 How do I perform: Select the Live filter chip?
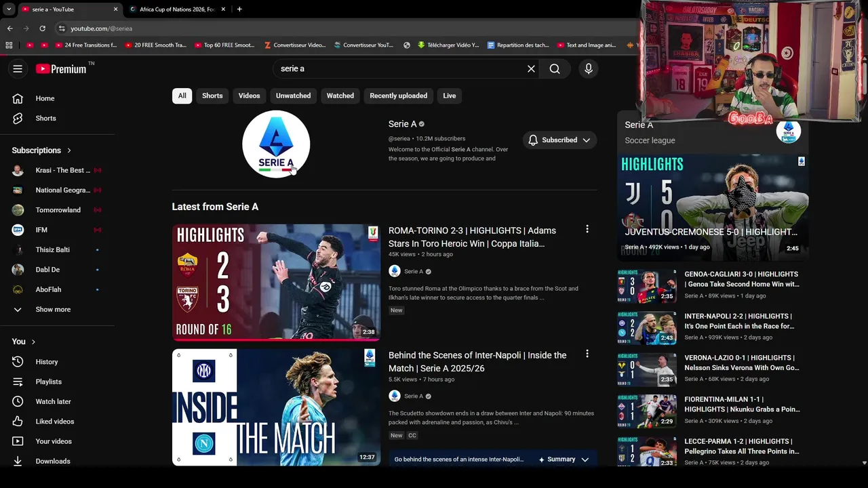(x=450, y=96)
